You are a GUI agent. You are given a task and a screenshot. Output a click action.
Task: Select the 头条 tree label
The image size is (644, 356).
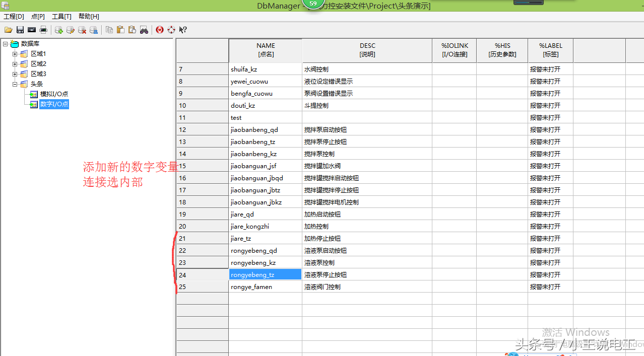point(37,84)
